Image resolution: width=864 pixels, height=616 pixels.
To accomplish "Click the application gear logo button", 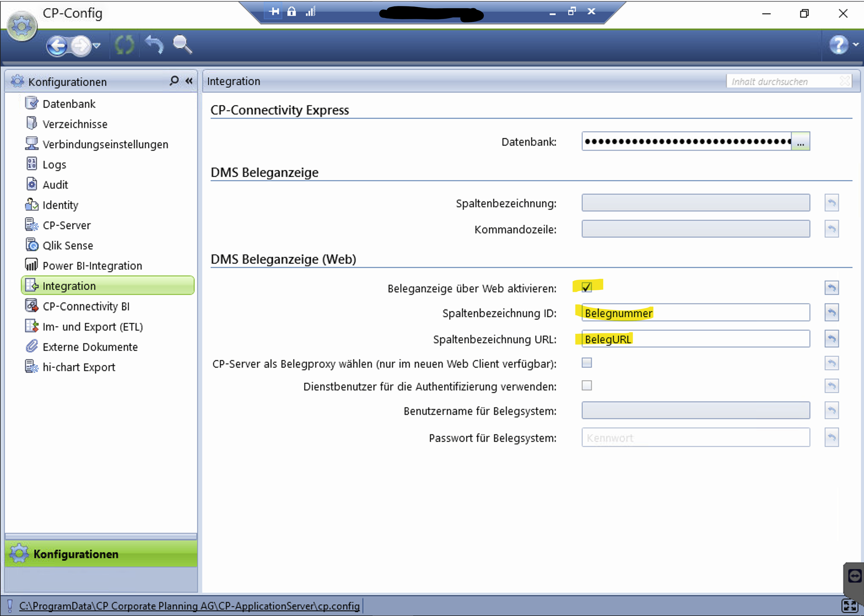I will 21,26.
